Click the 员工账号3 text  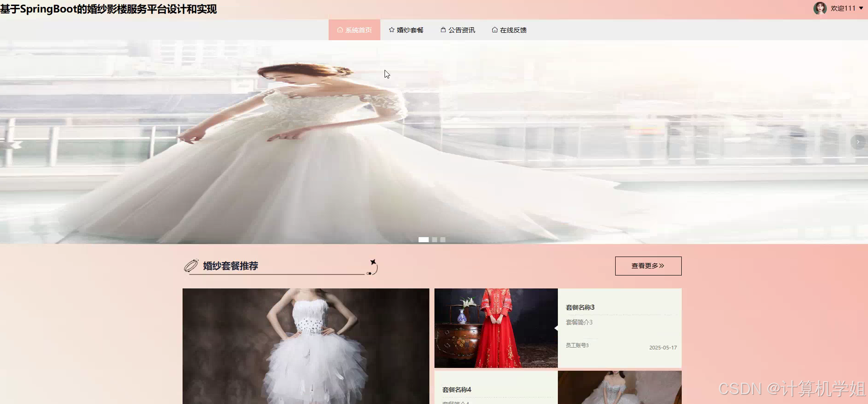coord(577,345)
